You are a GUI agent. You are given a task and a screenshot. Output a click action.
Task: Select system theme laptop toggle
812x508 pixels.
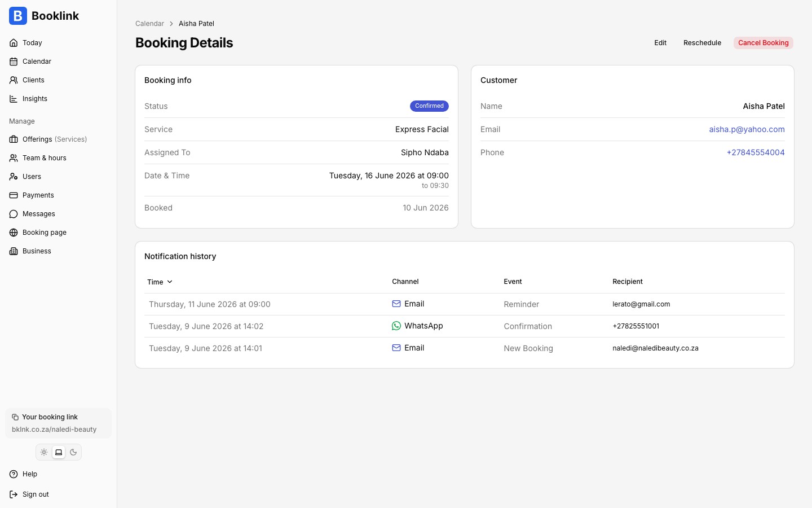click(59, 452)
